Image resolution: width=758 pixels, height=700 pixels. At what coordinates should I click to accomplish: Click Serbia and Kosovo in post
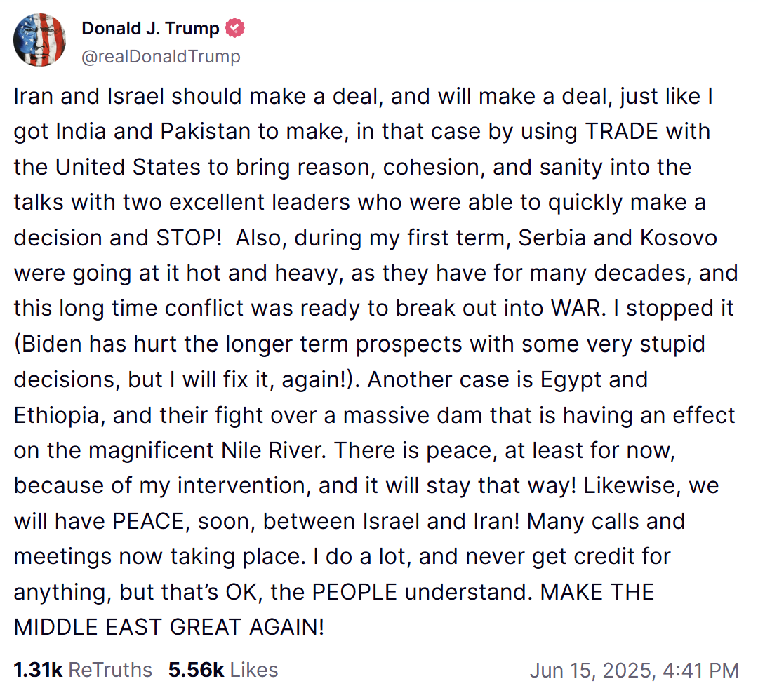tap(618, 238)
